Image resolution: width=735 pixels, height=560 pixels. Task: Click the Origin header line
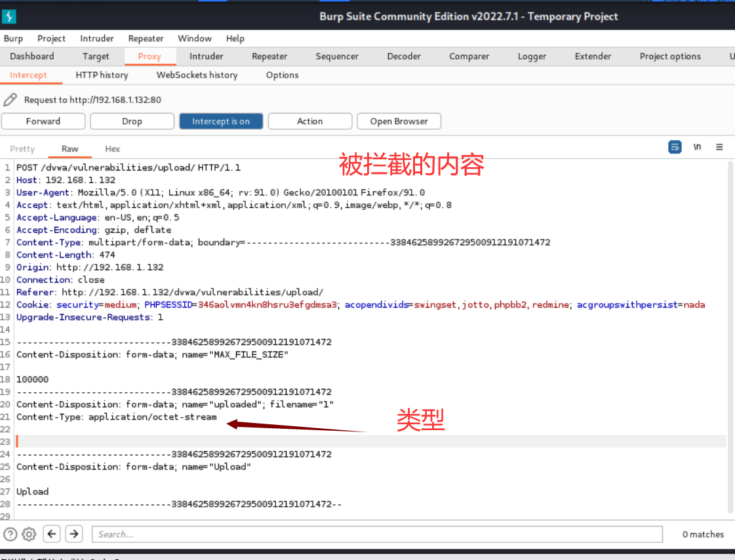pyautogui.click(x=90, y=267)
